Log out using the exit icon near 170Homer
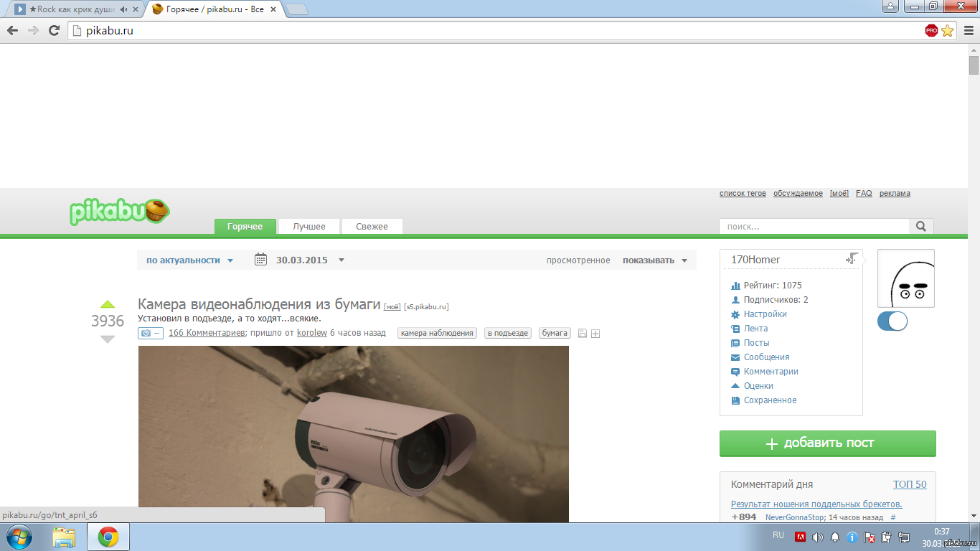 852,258
